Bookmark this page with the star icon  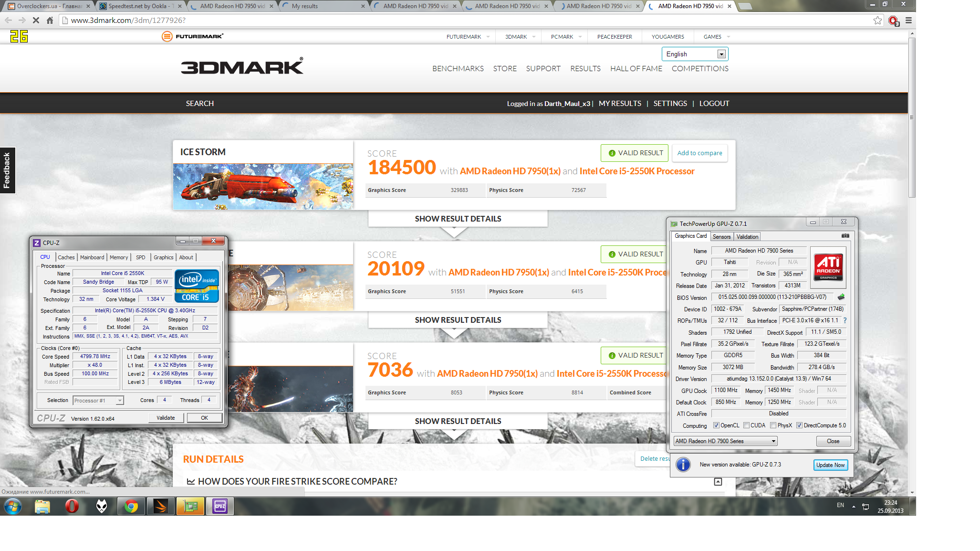877,20
